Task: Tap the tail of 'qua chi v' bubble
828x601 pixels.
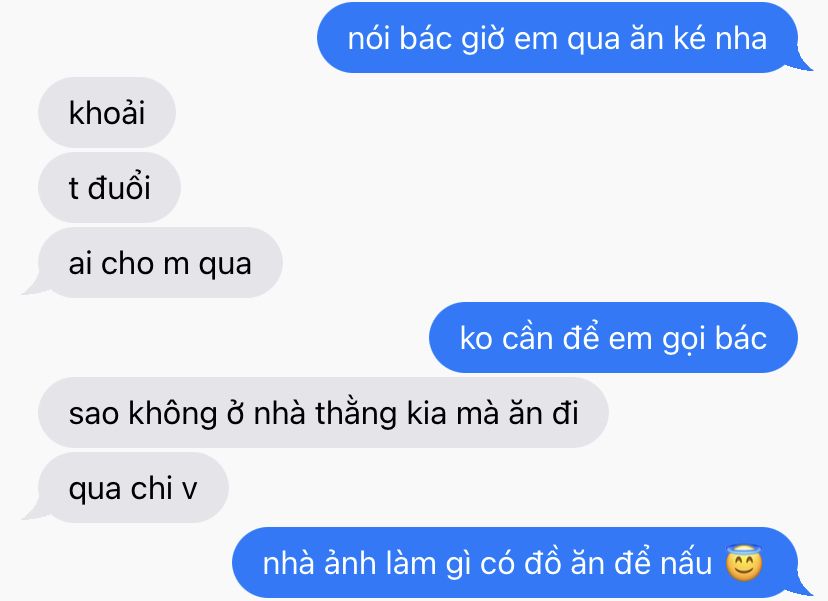Action: click(32, 513)
